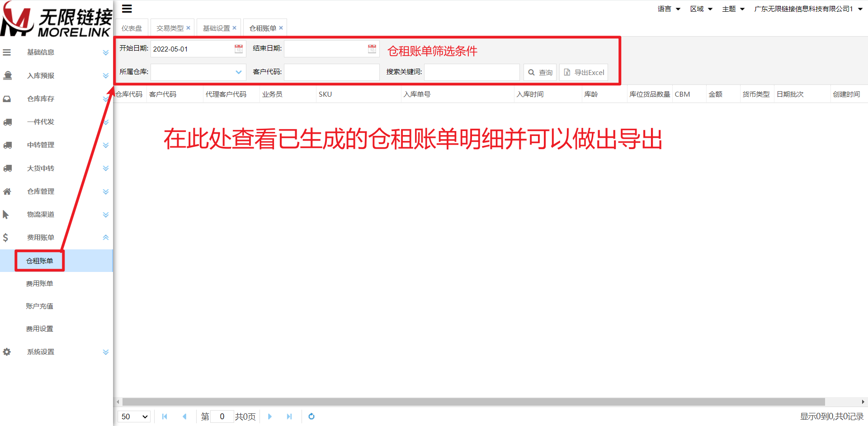Switch to the 仓租账单 tab
Viewport: 868px width, 426px height.
pyautogui.click(x=263, y=28)
